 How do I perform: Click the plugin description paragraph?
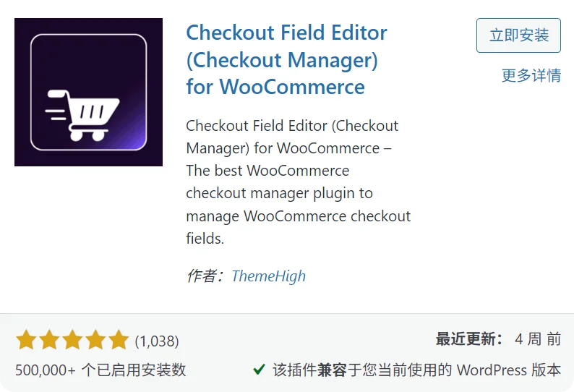click(299, 182)
